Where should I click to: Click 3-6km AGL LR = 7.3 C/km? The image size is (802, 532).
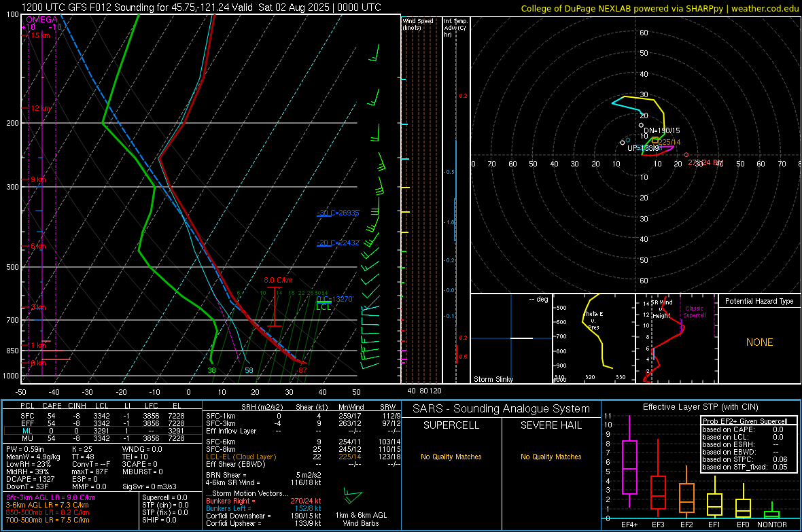(x=47, y=505)
